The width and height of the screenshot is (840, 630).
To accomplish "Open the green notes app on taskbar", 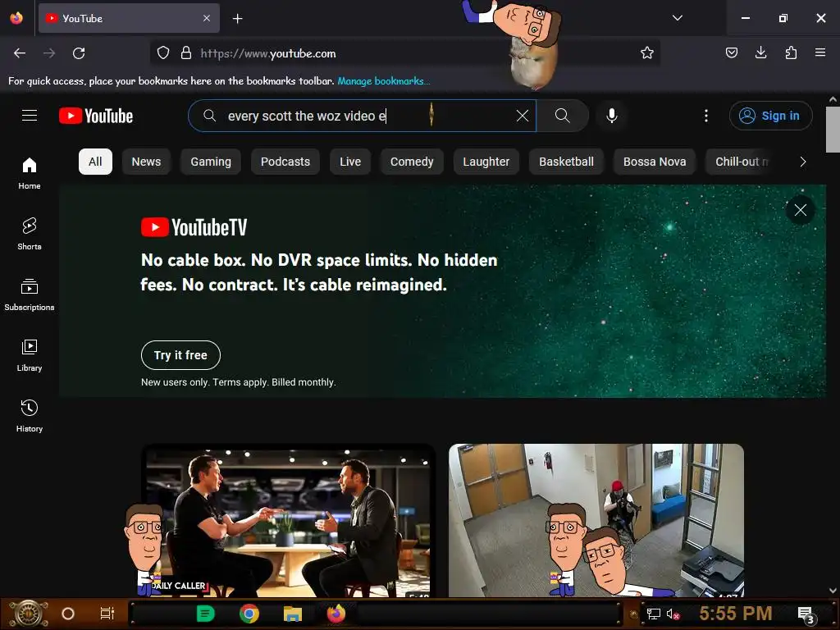I will [x=205, y=614].
